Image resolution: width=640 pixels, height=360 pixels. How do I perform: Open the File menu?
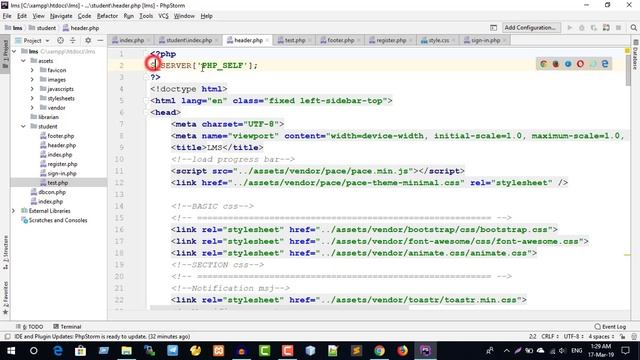click(7, 16)
